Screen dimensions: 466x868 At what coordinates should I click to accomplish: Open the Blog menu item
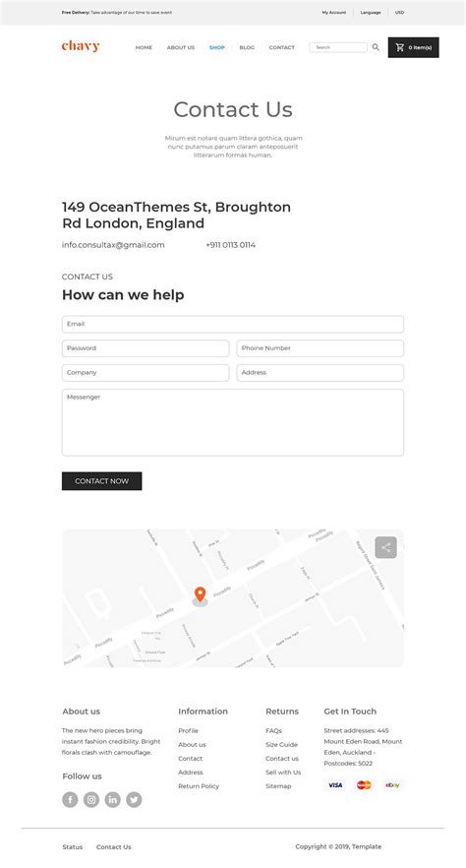tap(247, 47)
